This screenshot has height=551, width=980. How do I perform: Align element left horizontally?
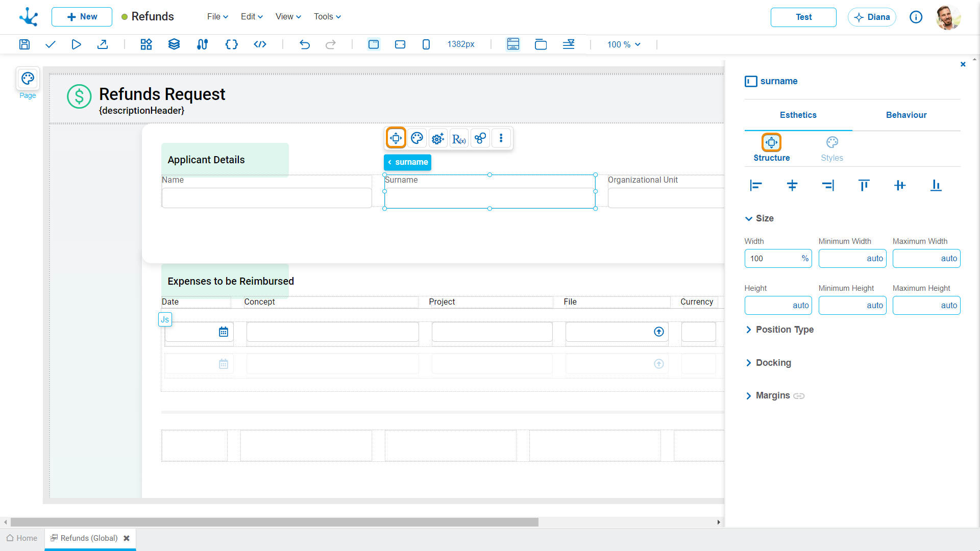[756, 185]
